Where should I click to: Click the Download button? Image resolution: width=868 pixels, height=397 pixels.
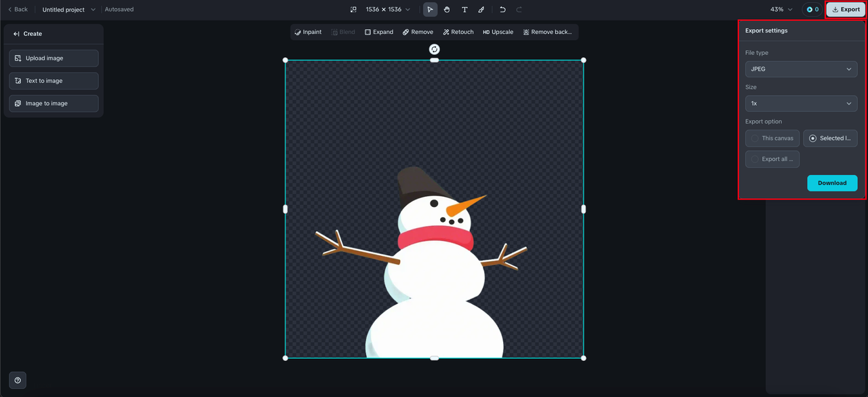(832, 183)
